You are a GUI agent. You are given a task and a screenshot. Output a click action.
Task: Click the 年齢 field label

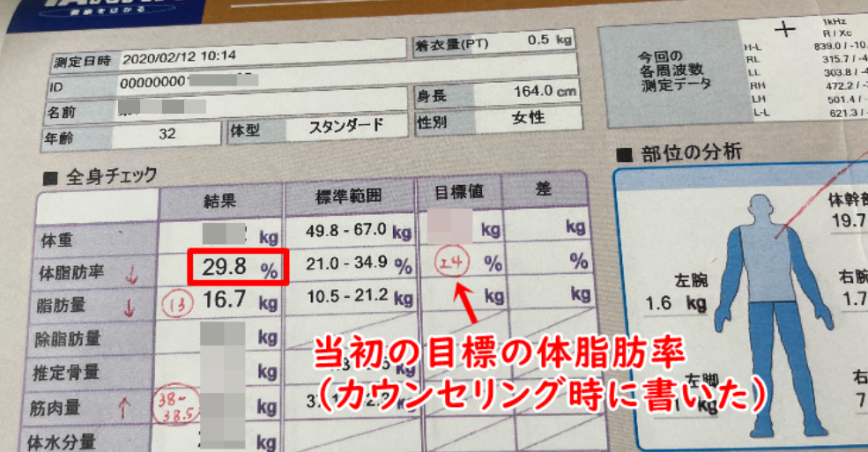59,137
